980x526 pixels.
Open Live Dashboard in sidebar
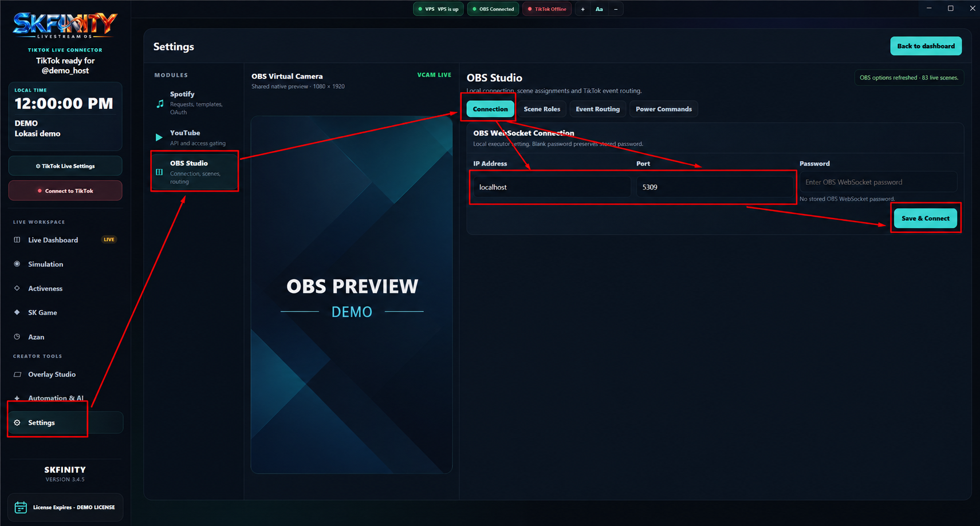[65, 240]
